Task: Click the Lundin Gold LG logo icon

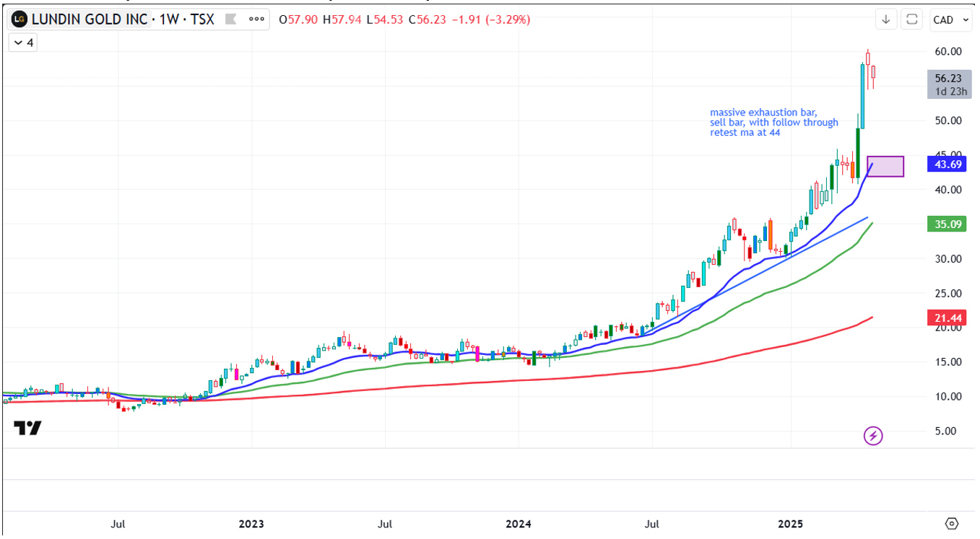Action: pos(19,19)
